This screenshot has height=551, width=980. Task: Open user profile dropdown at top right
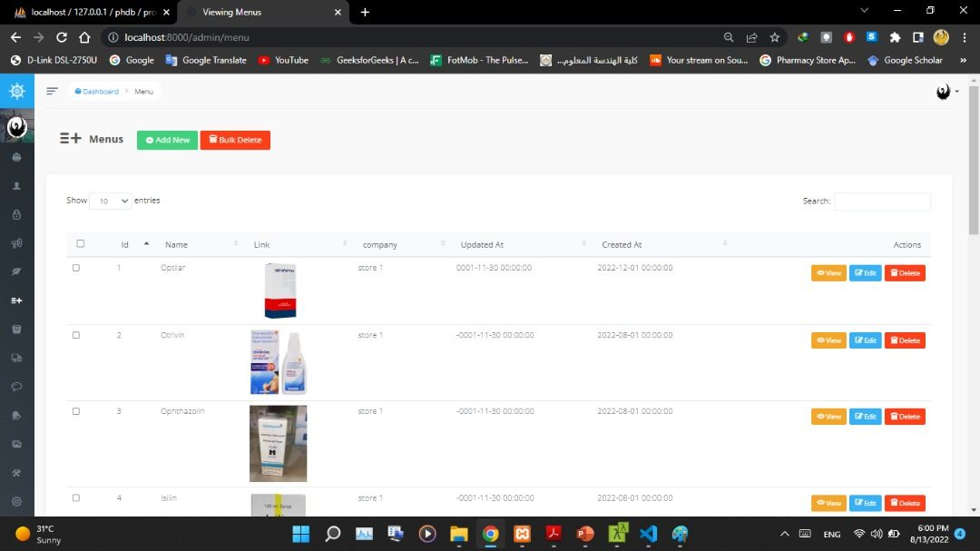pyautogui.click(x=946, y=92)
